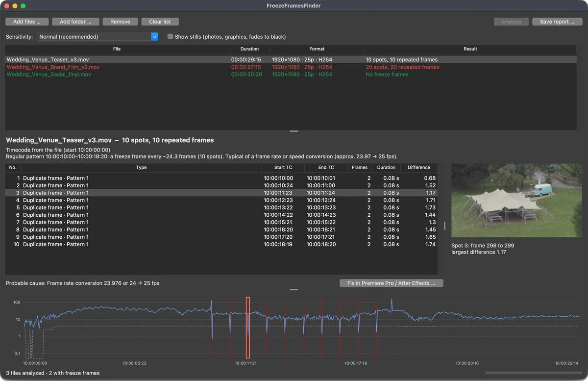Click the No. column header in spots table
This screenshot has width=588, height=381.
[13, 168]
